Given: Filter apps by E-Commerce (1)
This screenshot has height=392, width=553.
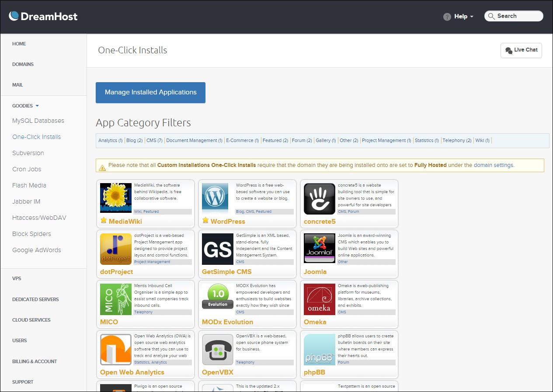Looking at the screenshot, I should tap(242, 140).
